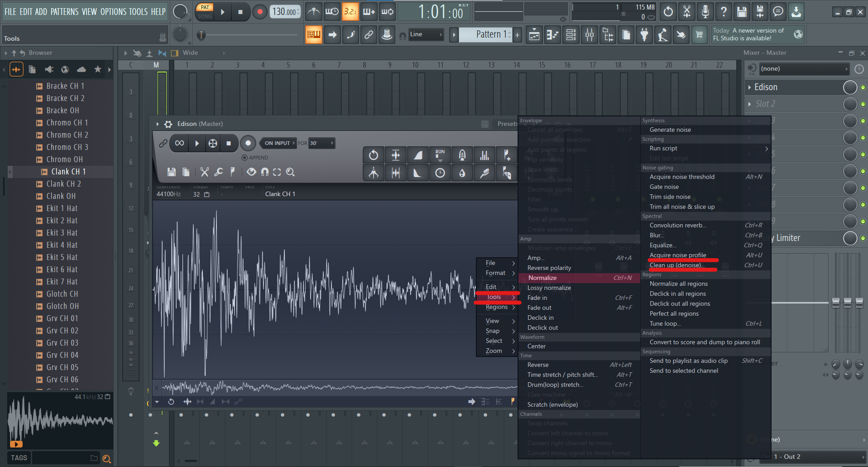
Task: Click Edison zoom magnifier icon
Action: pos(290,172)
